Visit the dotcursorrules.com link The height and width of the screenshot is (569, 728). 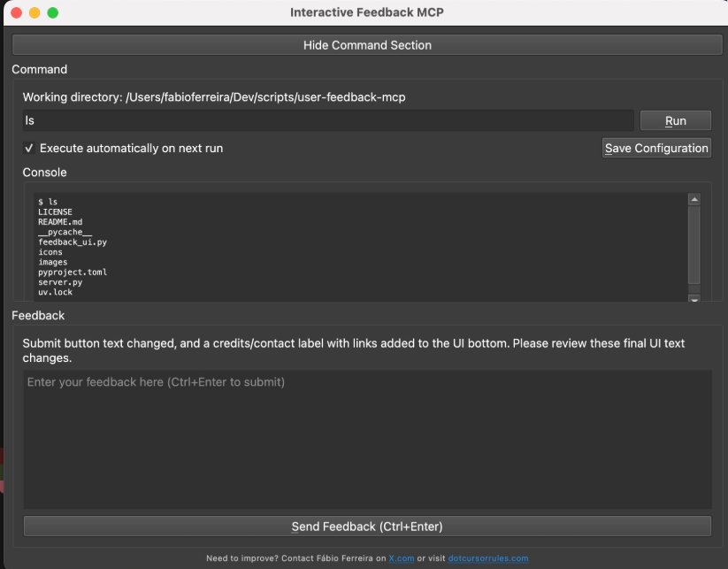pyautogui.click(x=488, y=558)
